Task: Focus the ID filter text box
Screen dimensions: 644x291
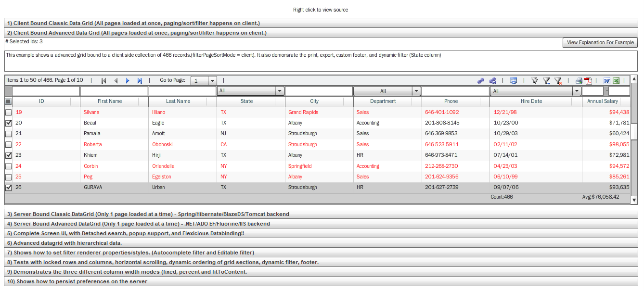Action: (x=46, y=91)
